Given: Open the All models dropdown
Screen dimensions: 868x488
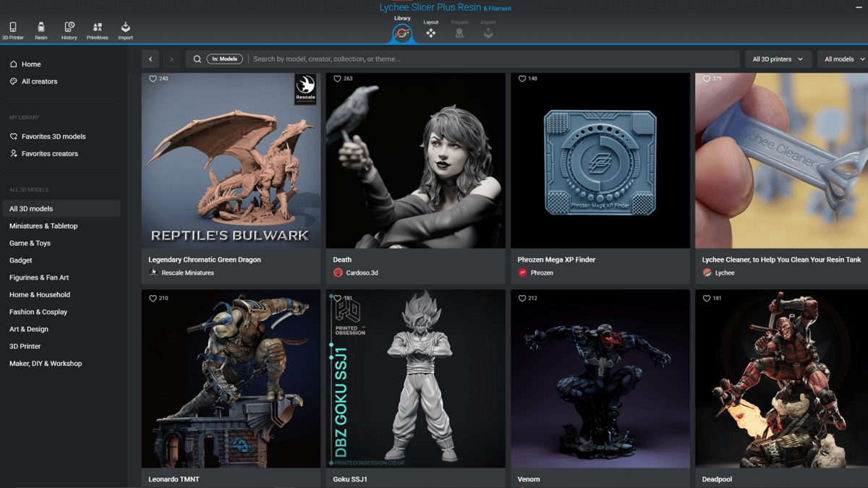Looking at the screenshot, I should click(x=843, y=59).
